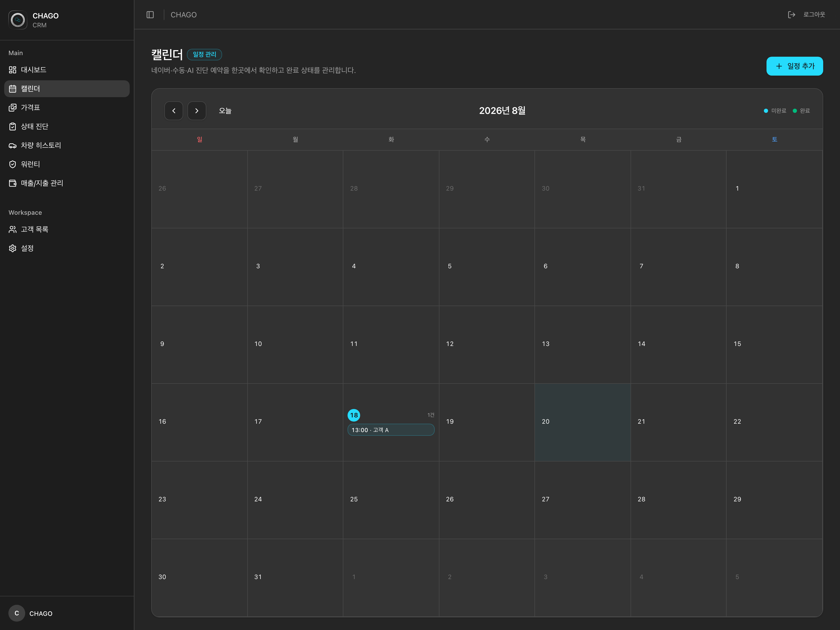840x630 pixels.
Task: Click the car history icon
Action: (13, 145)
